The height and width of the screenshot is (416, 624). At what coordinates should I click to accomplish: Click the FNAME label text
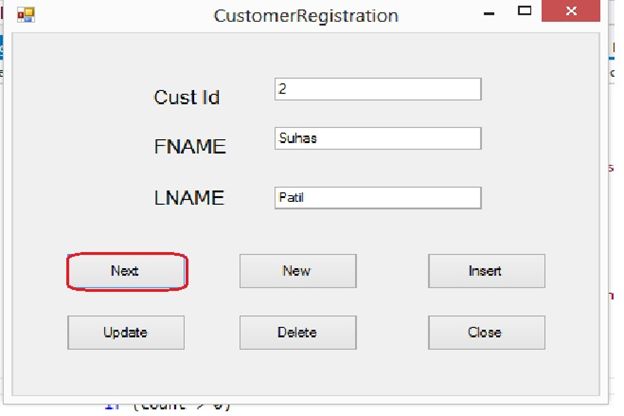tap(190, 147)
